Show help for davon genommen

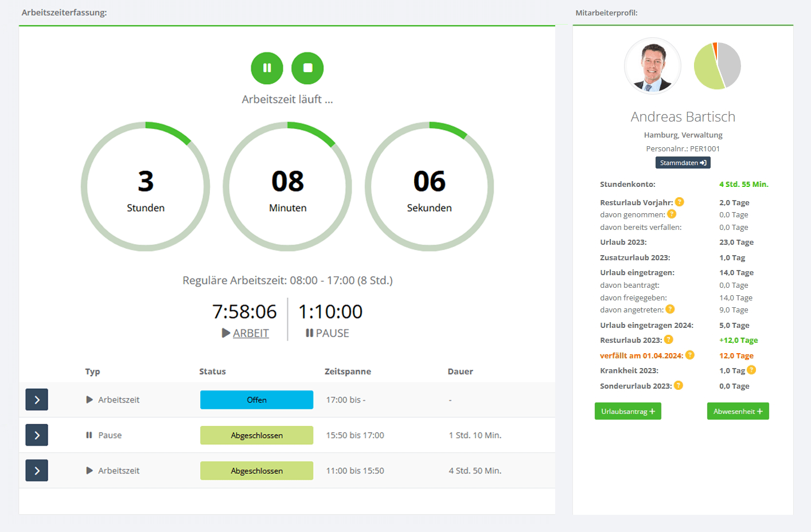(x=672, y=214)
